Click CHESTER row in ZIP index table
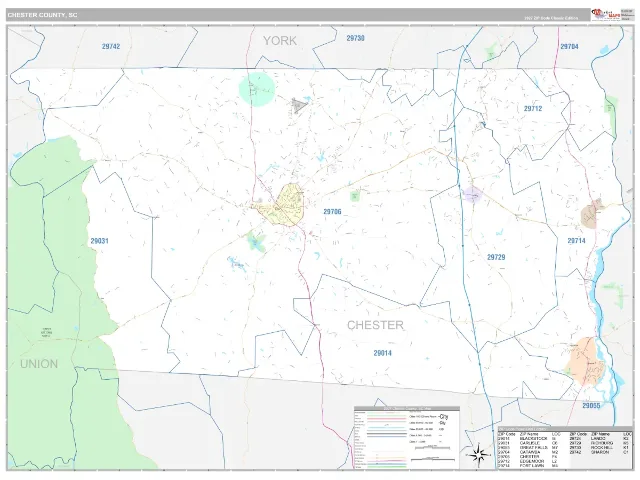This screenshot has width=640, height=480. tap(528, 457)
